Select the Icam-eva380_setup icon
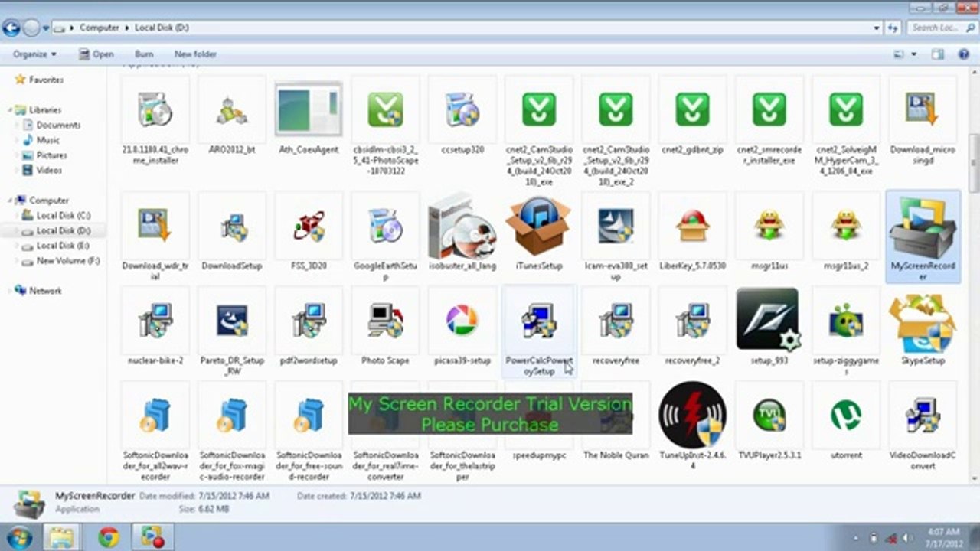Image resolution: width=980 pixels, height=551 pixels. coord(616,226)
